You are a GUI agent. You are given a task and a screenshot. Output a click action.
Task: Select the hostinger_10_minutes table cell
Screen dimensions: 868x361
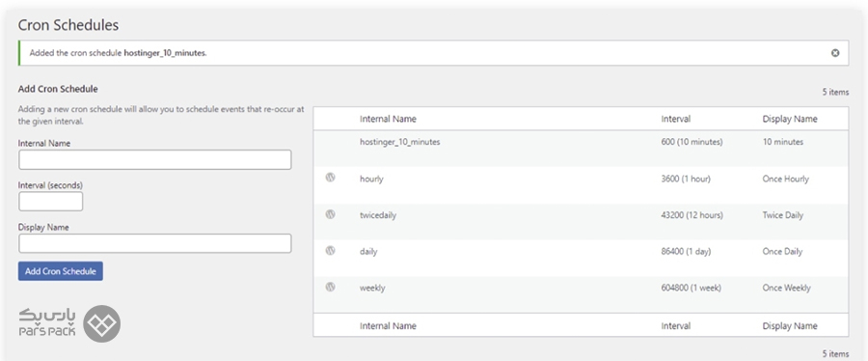tap(399, 142)
